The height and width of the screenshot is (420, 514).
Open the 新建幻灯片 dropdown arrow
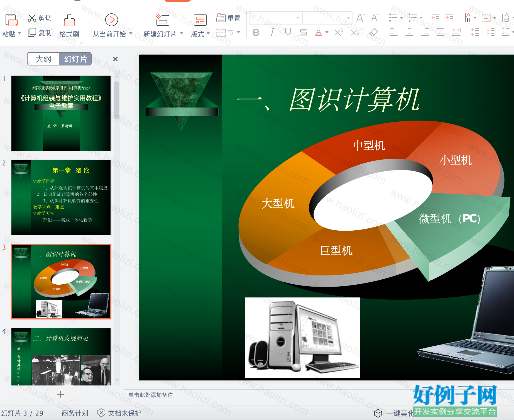[x=182, y=34]
